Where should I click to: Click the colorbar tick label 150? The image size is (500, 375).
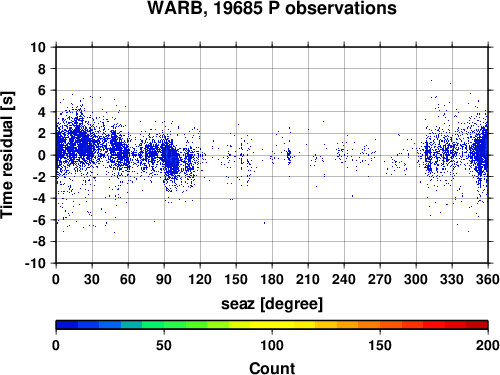(x=380, y=345)
